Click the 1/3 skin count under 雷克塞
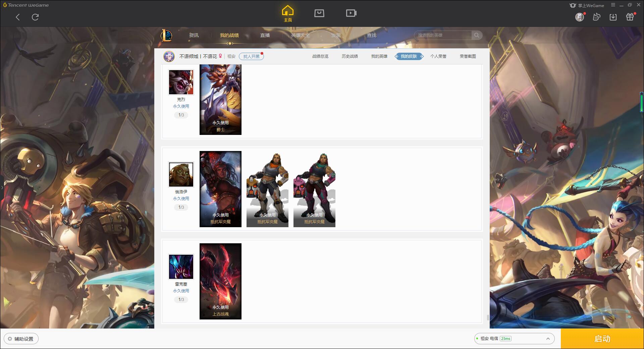The height and width of the screenshot is (349, 644). point(181,300)
